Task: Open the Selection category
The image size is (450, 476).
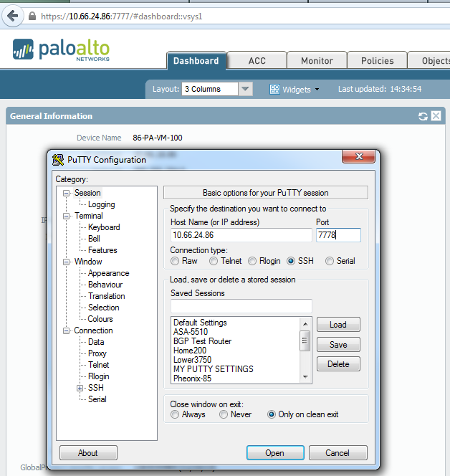Action: [103, 308]
